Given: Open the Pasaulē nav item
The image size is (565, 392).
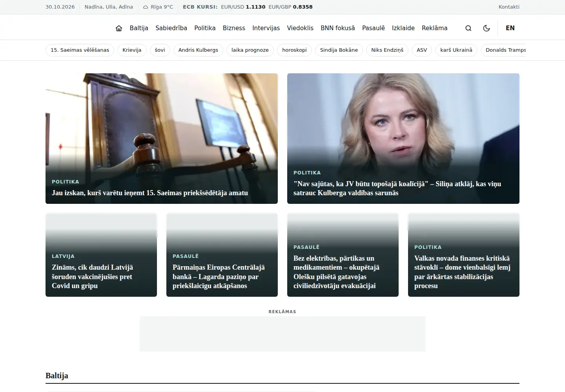Looking at the screenshot, I should point(374,28).
